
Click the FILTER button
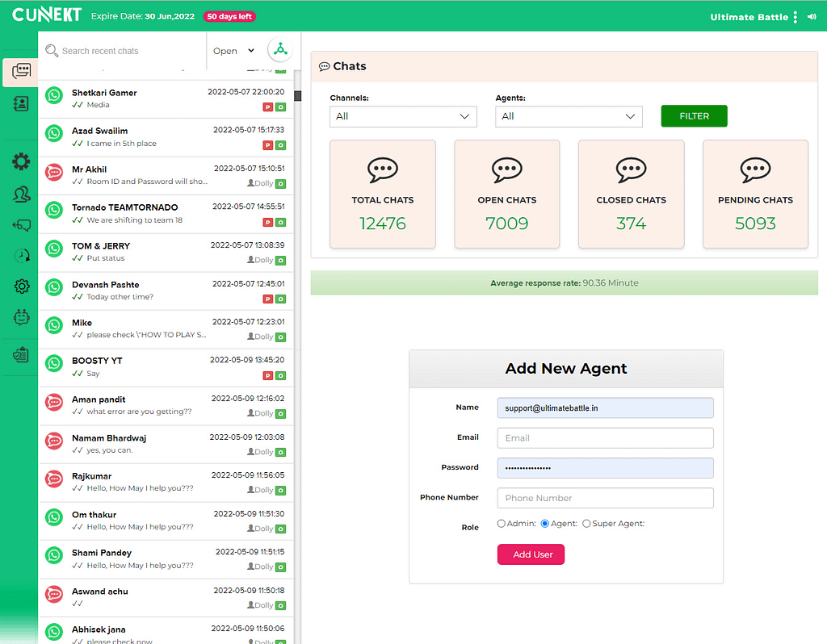[694, 116]
